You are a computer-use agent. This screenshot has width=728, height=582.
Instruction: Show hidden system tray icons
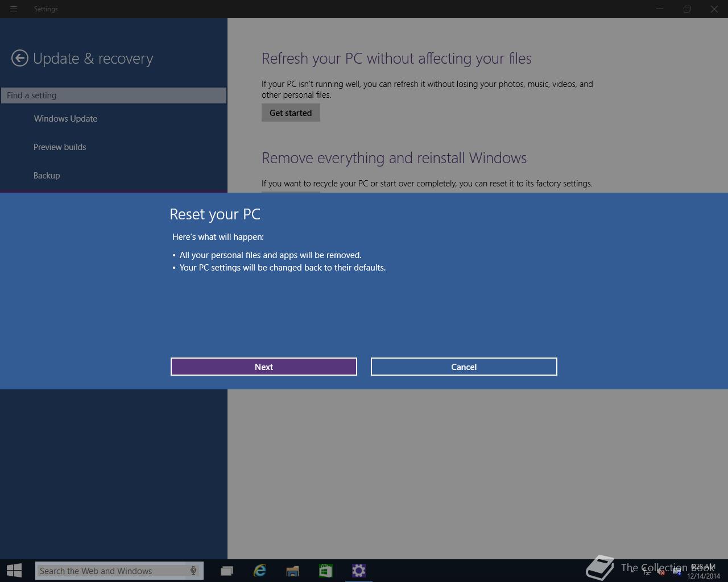pyautogui.click(x=632, y=571)
